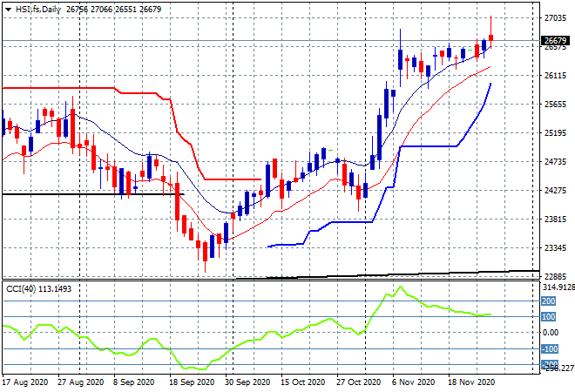Screen dimensions: 575x392
Task: Open the chart menu triangle beside HSI,fs,Daily
Action: click(8, 10)
